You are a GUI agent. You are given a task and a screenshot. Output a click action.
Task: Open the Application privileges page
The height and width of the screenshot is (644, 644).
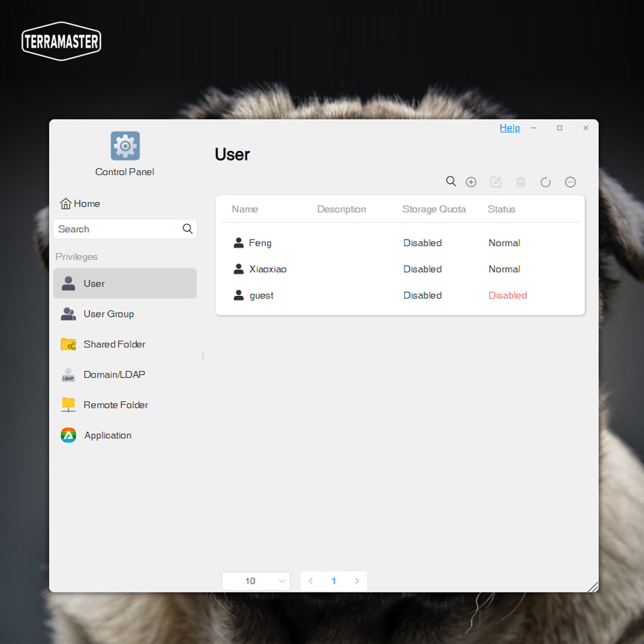pos(125,435)
